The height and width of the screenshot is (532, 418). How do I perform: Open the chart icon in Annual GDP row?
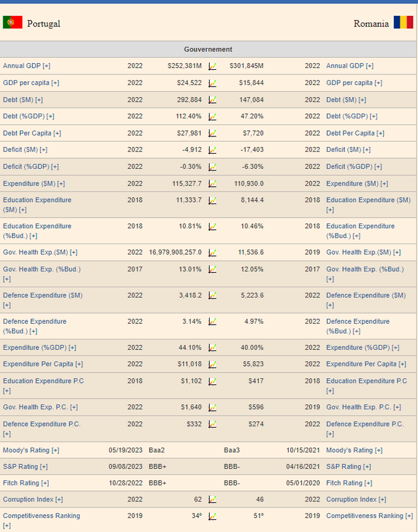click(212, 66)
